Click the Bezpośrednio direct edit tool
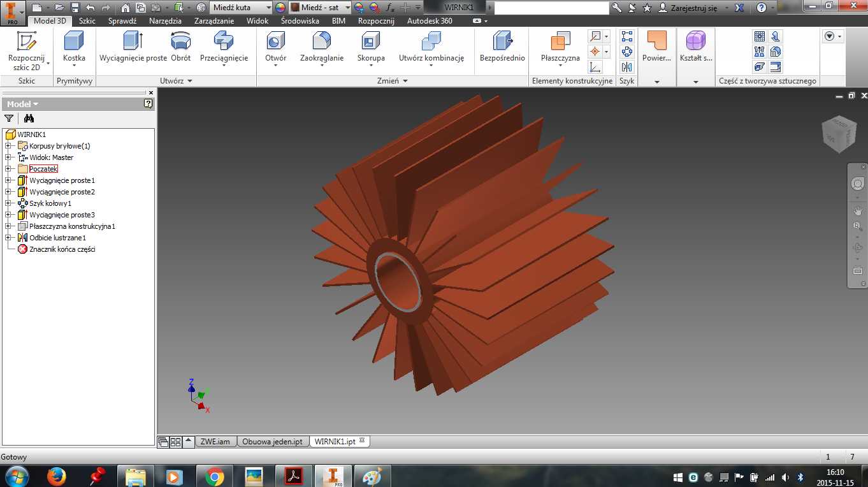 (502, 48)
